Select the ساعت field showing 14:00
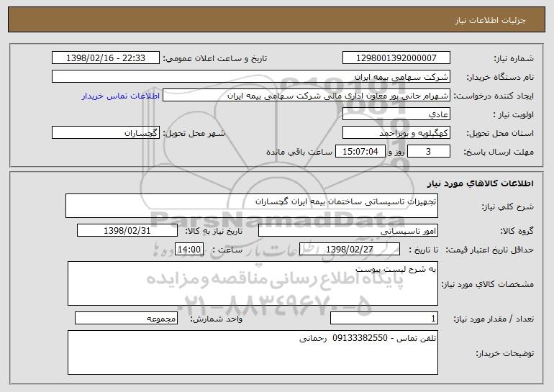The width and height of the screenshot is (554, 392). (189, 250)
